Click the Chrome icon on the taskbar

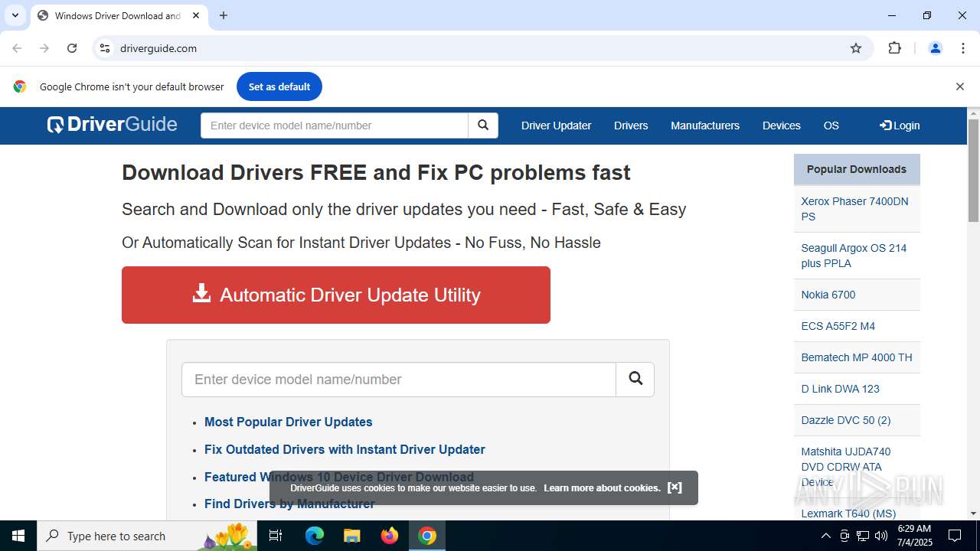pyautogui.click(x=427, y=536)
